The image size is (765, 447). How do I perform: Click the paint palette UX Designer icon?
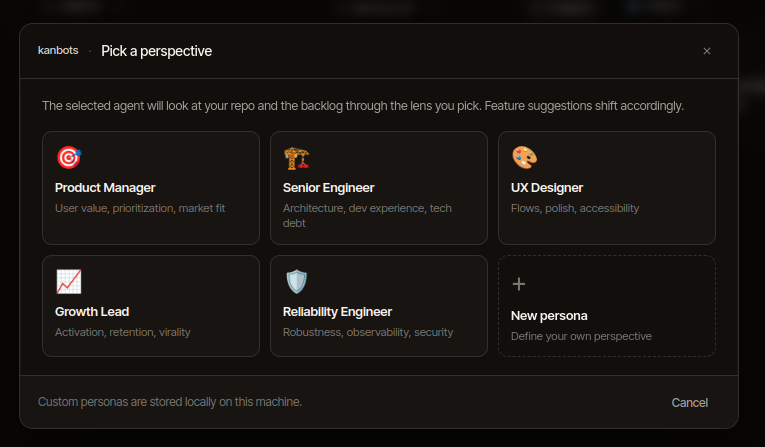(x=524, y=158)
